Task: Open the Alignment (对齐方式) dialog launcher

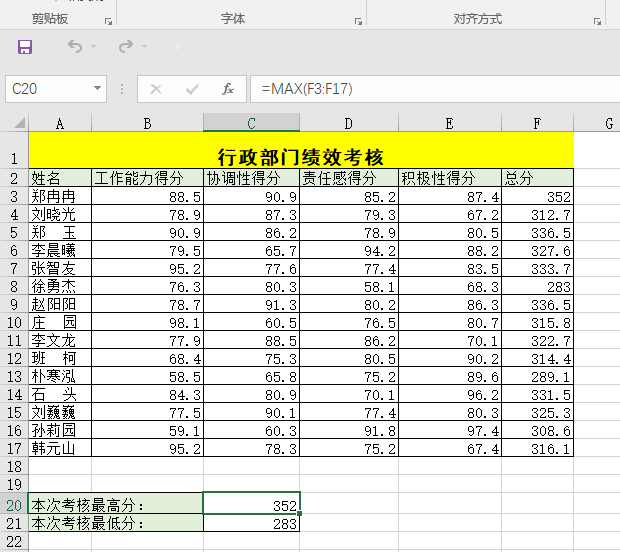Action: coord(597,21)
